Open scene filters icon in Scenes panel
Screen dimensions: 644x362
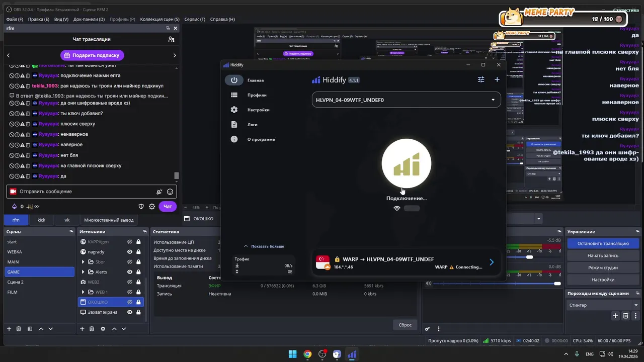point(30,329)
